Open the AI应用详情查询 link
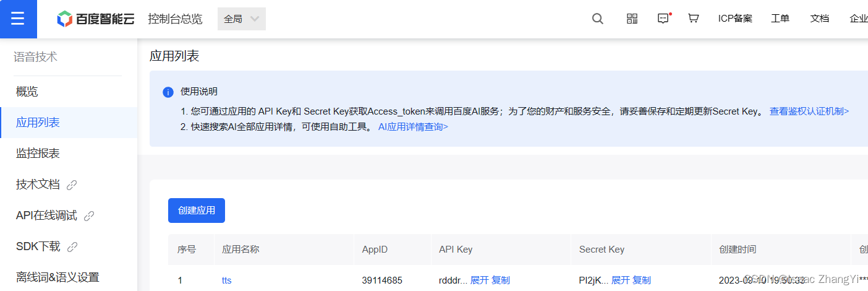The height and width of the screenshot is (291, 868). [413, 127]
